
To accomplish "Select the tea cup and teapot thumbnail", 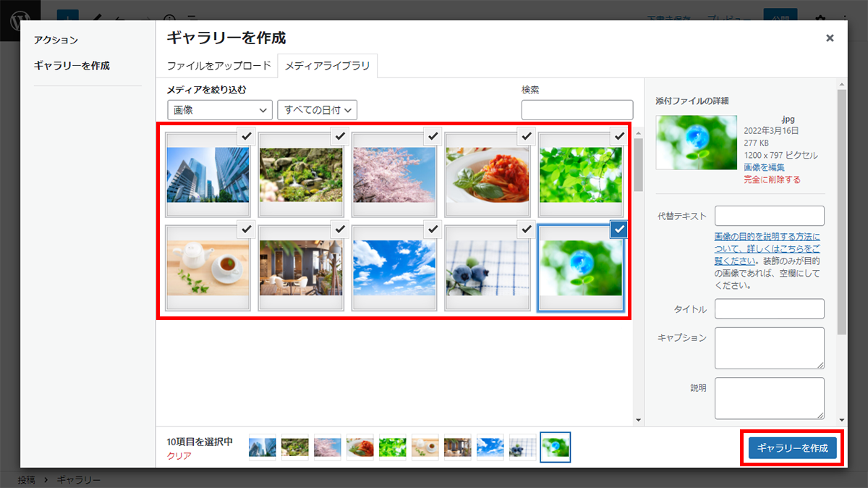I will 208,268.
